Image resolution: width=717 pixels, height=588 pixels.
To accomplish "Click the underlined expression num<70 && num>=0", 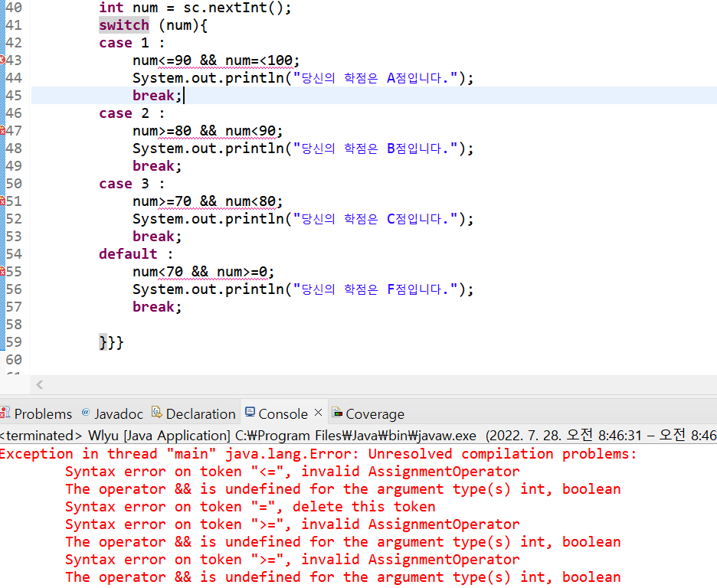I will [x=204, y=272].
